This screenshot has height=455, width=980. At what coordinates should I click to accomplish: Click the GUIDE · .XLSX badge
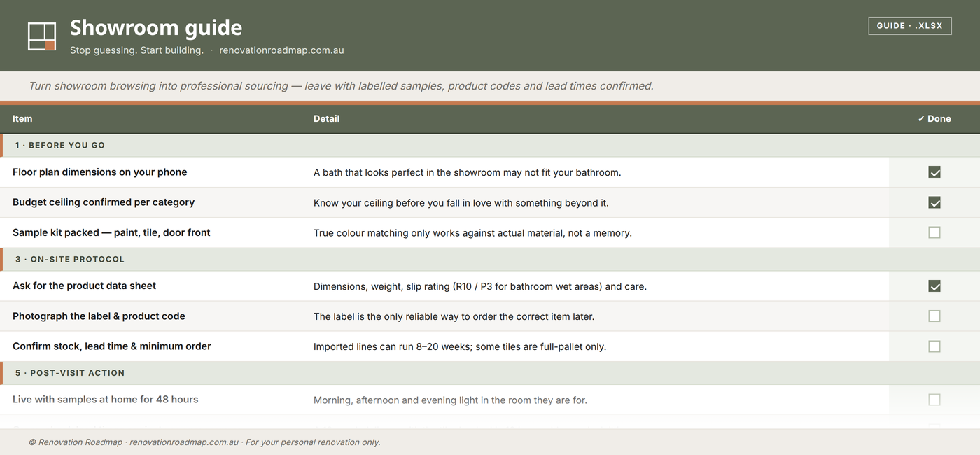coord(910,26)
